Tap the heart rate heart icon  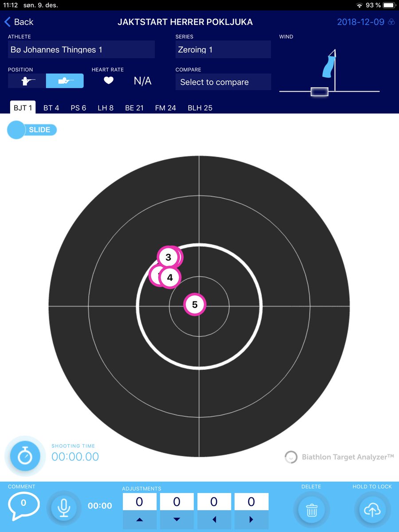tap(109, 81)
